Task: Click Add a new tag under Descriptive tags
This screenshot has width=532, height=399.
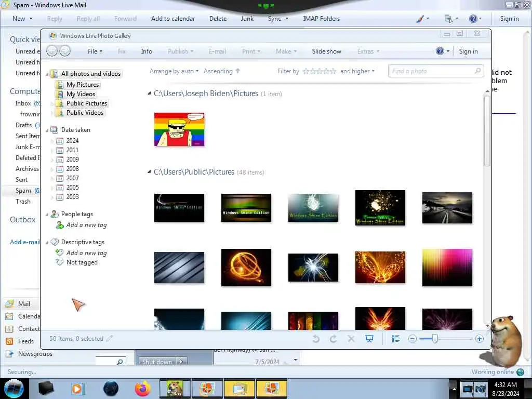Action: pos(87,253)
